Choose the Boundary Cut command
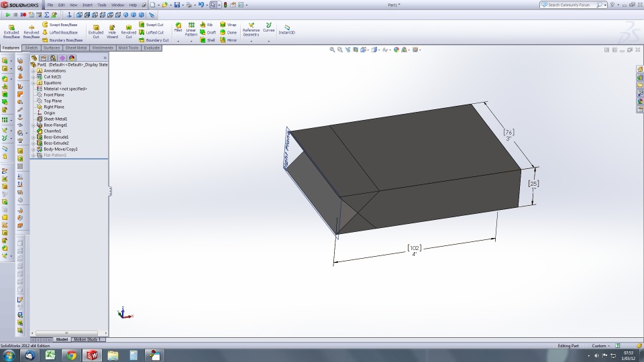This screenshot has width=644, height=362. (x=154, y=40)
